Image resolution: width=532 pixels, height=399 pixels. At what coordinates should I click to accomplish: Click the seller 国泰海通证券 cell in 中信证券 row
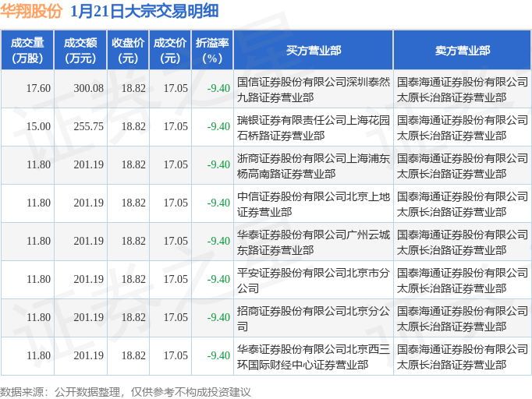click(462, 204)
